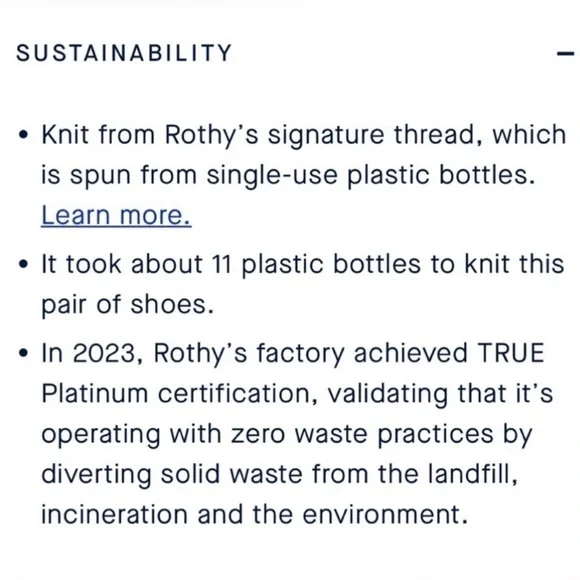Click the first bullet point dot

tap(23, 135)
